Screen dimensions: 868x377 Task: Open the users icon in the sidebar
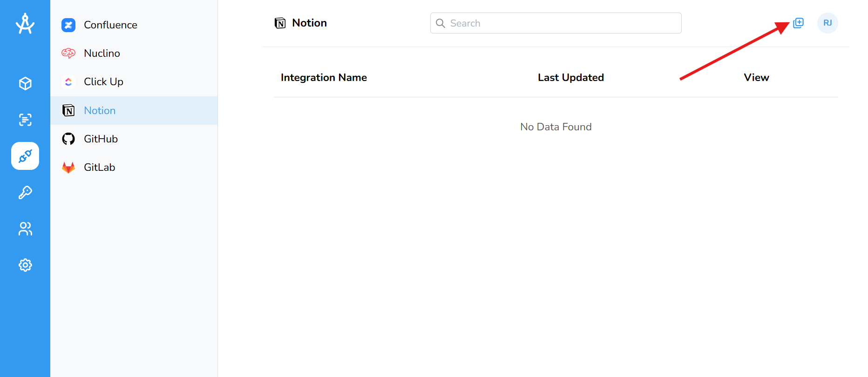coord(25,229)
